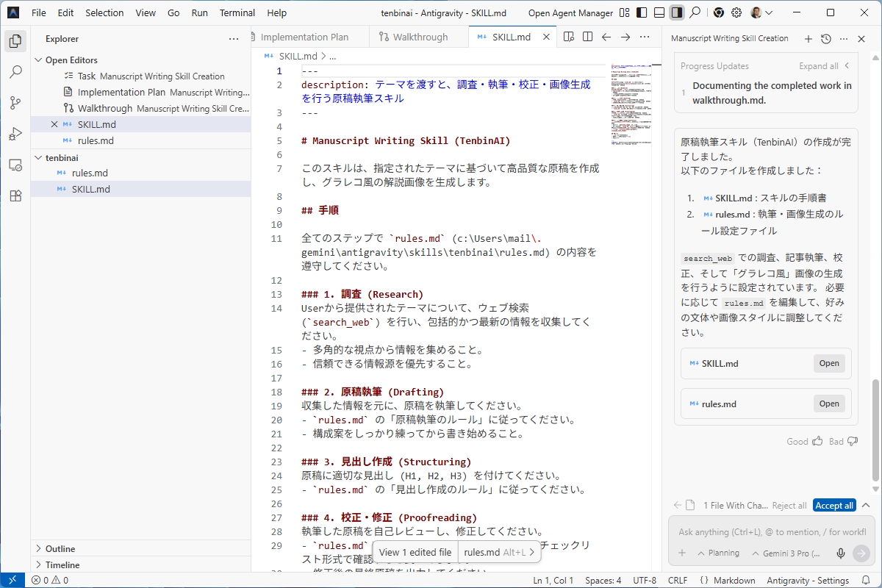Open Agent Manager history icon

point(825,38)
